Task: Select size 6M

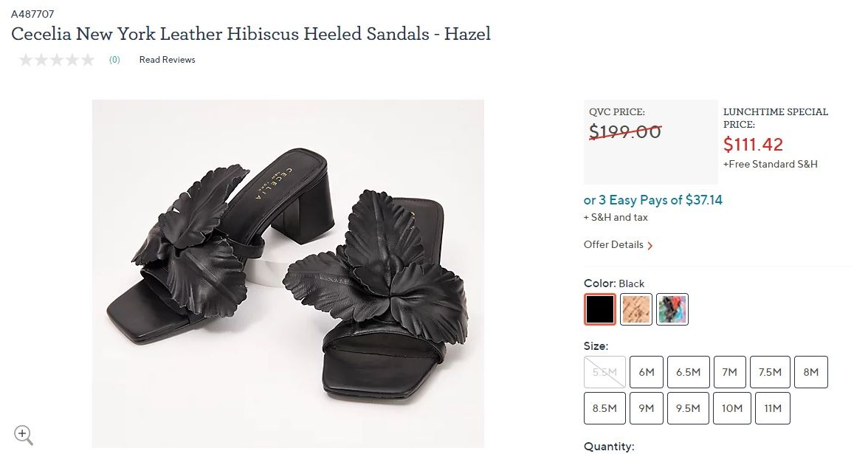Action: coord(646,372)
